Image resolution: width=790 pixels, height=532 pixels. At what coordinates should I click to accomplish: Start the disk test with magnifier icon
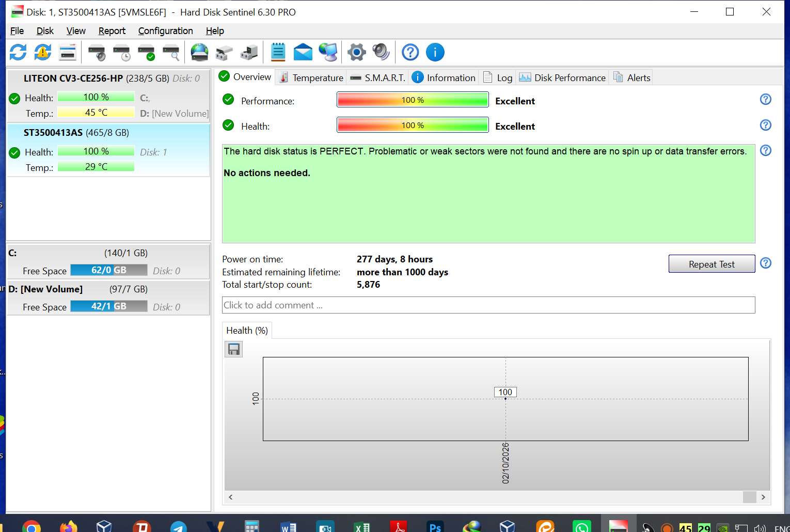(171, 52)
